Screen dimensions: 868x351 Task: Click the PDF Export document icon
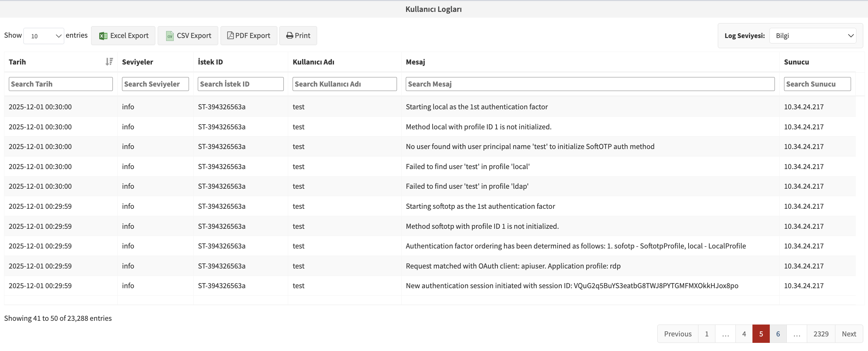[230, 35]
